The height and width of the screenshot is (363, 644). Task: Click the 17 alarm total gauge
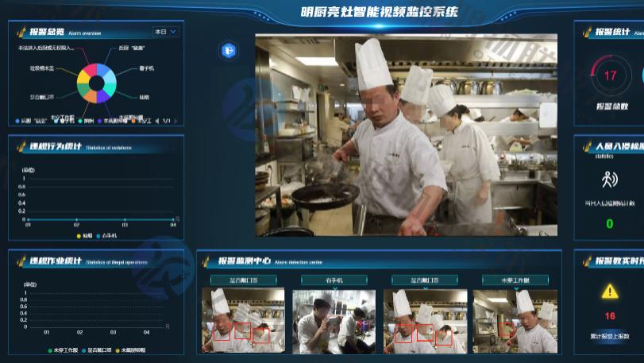tap(611, 75)
